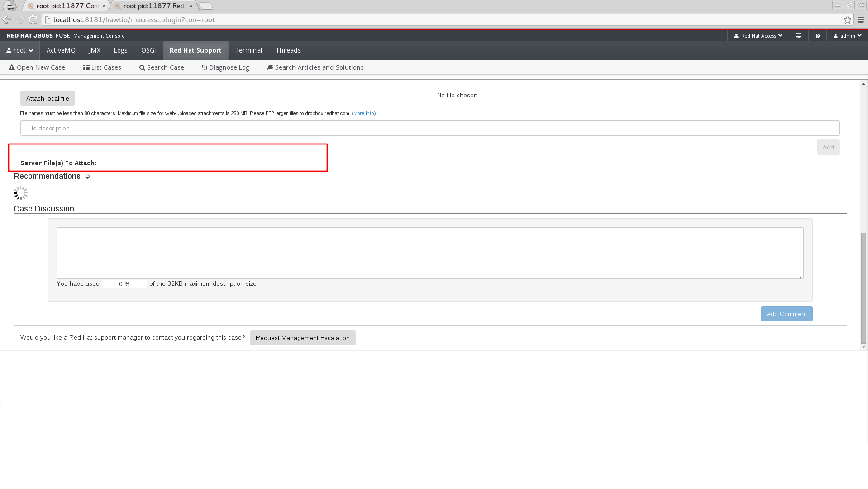Open the browser hamburger menu

pyautogui.click(x=861, y=19)
